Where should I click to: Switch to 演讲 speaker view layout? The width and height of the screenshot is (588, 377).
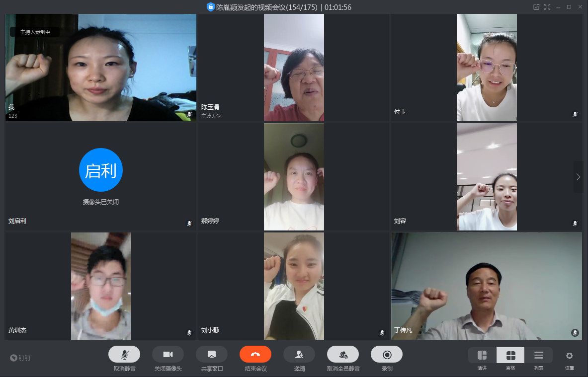[482, 356]
